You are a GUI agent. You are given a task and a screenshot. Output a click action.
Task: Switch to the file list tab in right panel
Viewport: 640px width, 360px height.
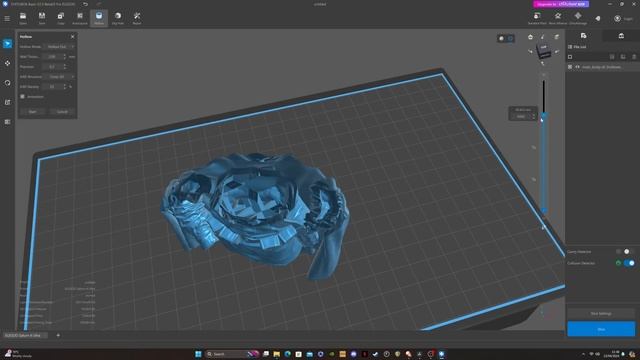point(583,36)
